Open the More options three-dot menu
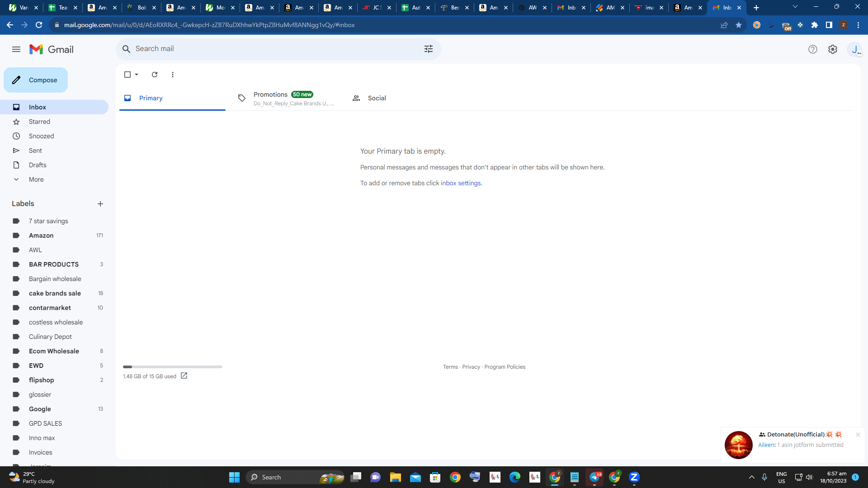 173,75
